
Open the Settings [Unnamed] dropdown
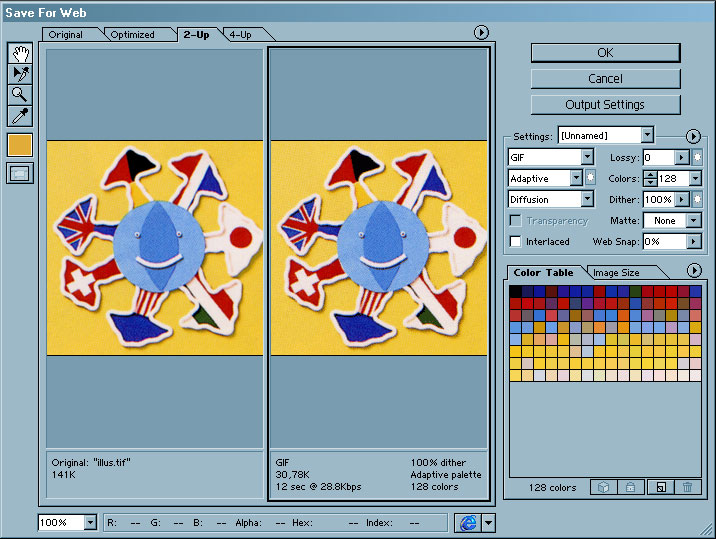[605, 136]
